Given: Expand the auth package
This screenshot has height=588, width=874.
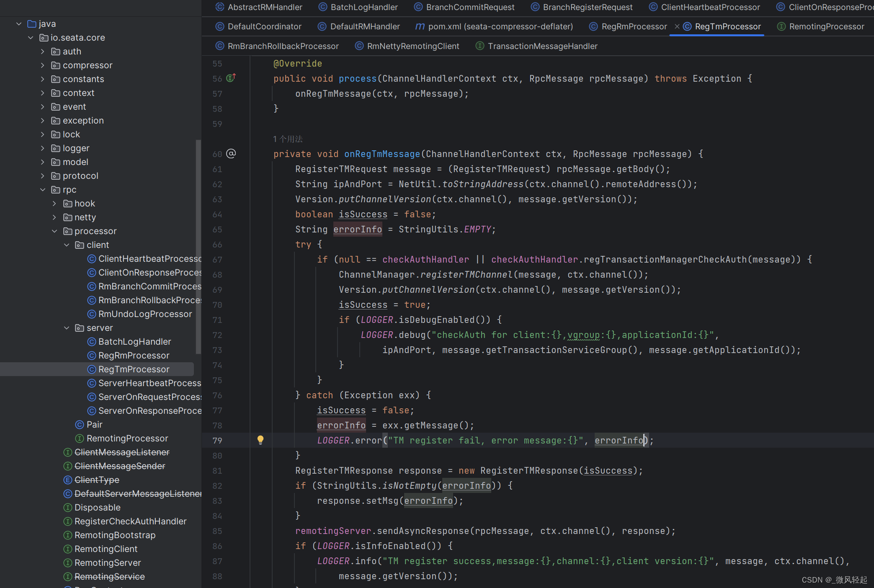Looking at the screenshot, I should point(42,52).
